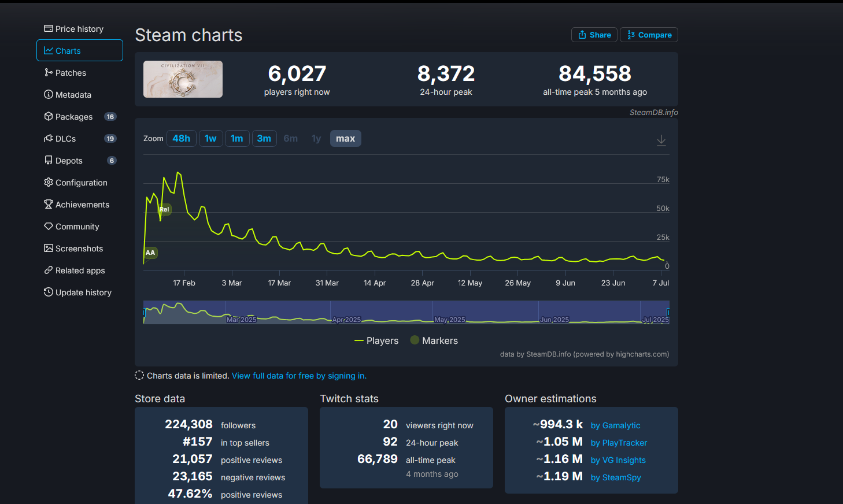The width and height of the screenshot is (843, 504).
Task: Set chart zoom to 1w
Action: pos(211,139)
